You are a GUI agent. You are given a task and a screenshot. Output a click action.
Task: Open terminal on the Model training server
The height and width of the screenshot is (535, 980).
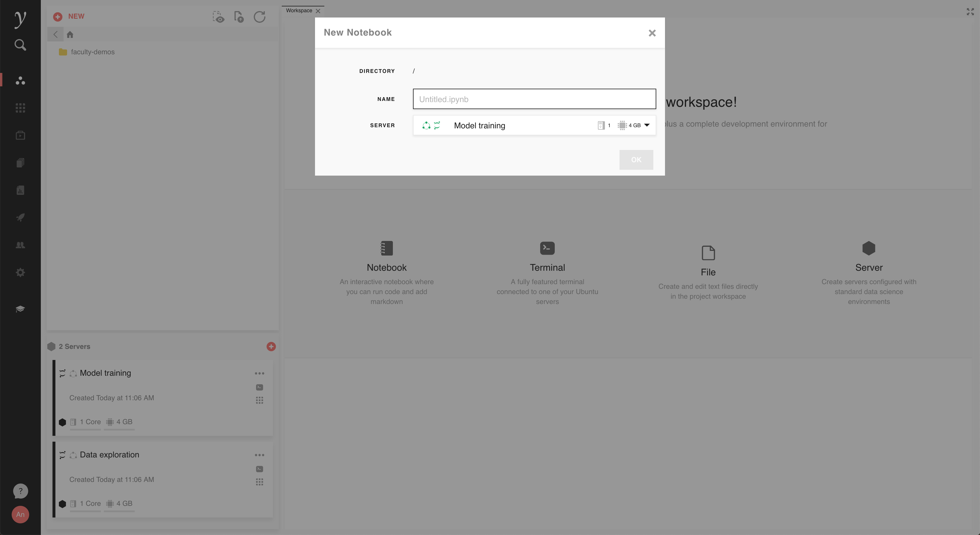260,387
